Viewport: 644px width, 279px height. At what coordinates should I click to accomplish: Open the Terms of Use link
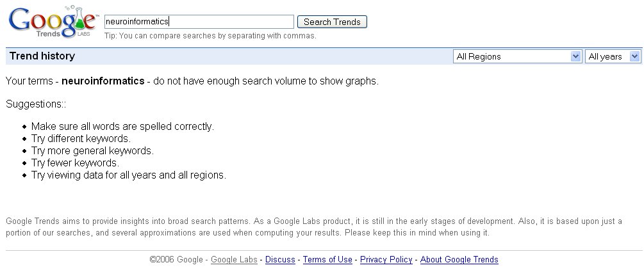pos(327,260)
